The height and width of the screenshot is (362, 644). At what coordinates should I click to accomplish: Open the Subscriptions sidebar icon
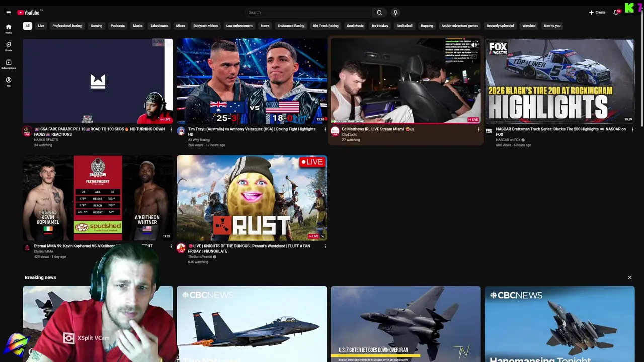pyautogui.click(x=8, y=64)
